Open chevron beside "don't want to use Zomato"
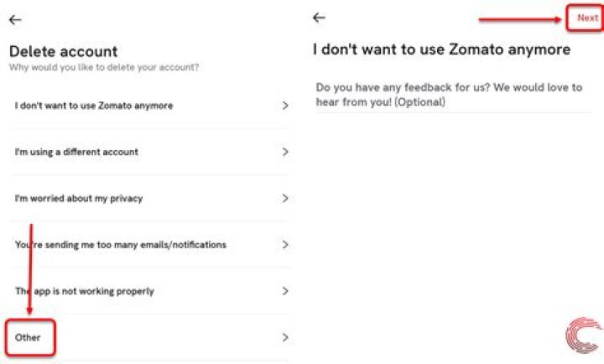 click(285, 106)
